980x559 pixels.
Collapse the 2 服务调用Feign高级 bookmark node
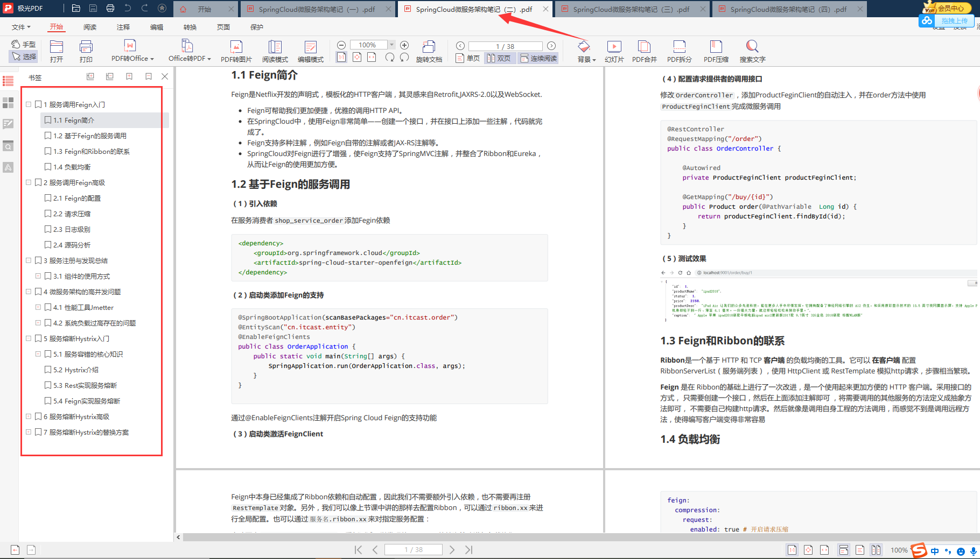[x=29, y=182]
